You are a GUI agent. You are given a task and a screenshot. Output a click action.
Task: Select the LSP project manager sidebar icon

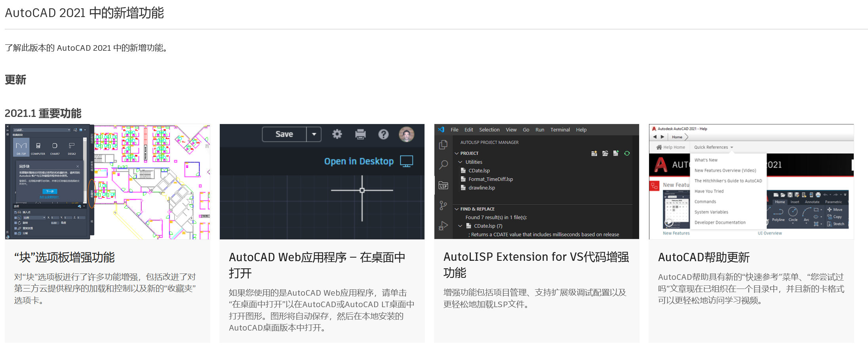tap(444, 185)
